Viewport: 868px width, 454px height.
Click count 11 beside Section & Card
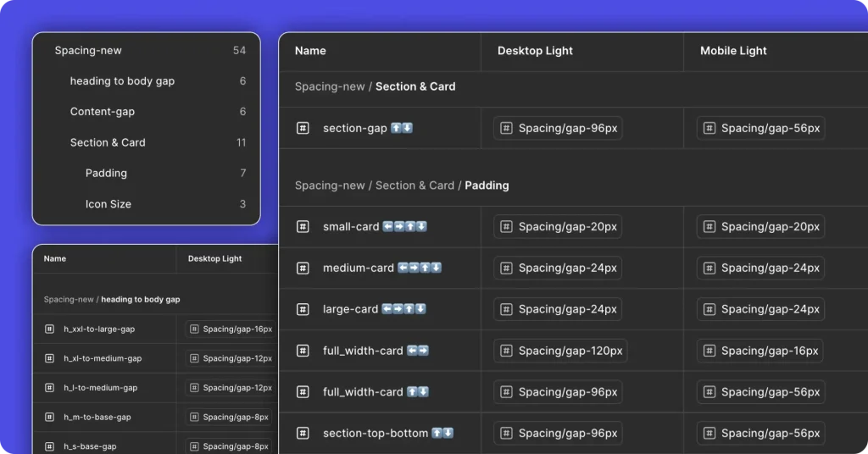coord(241,142)
